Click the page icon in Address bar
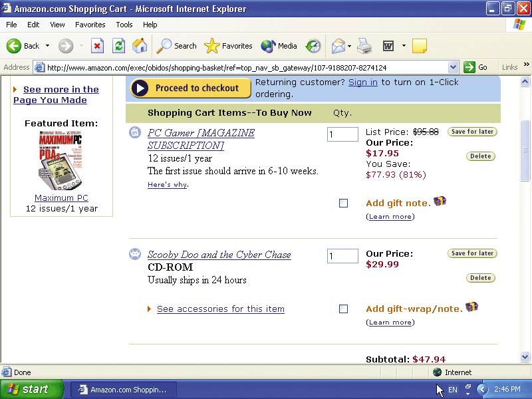 40,67
